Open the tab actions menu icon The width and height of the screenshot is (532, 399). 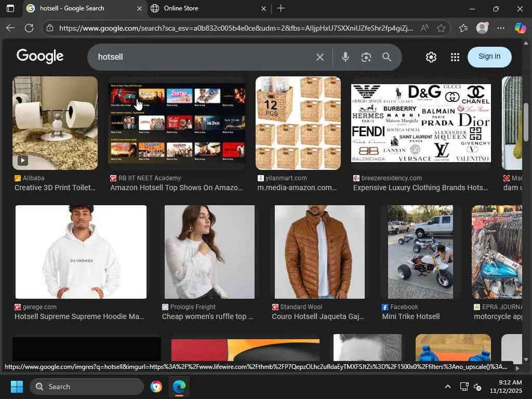[x=10, y=8]
